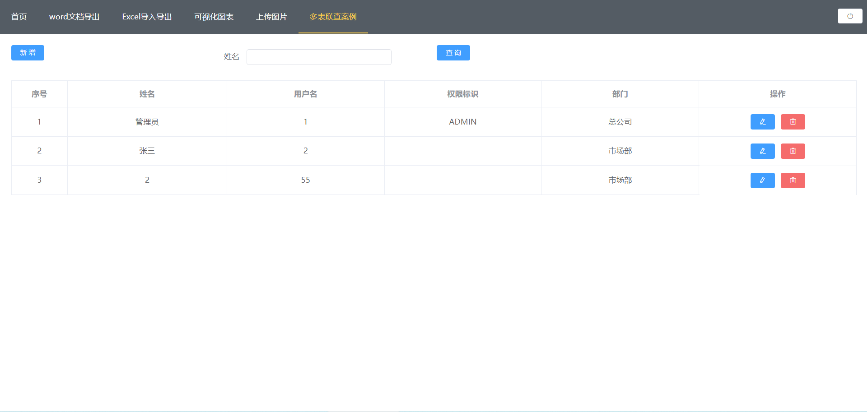
Task: Click the 权限标识 column header
Action: 462,94
